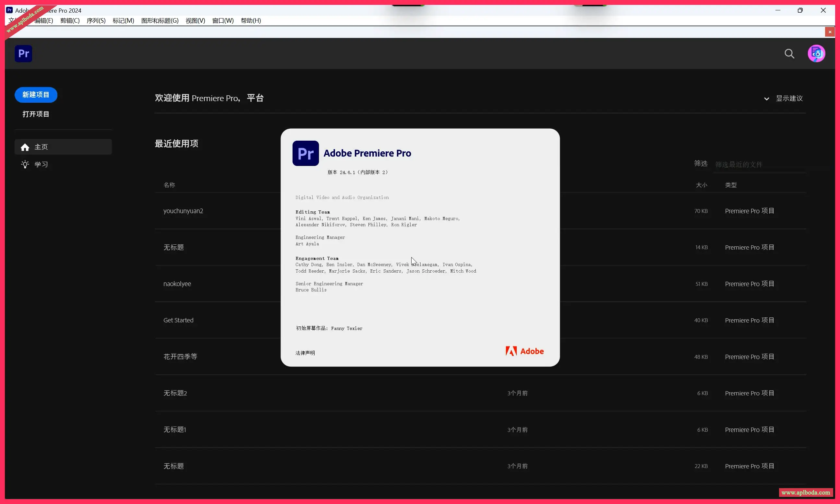Click the 法律声明 link in dialog
This screenshot has height=504, width=840.
tap(305, 353)
